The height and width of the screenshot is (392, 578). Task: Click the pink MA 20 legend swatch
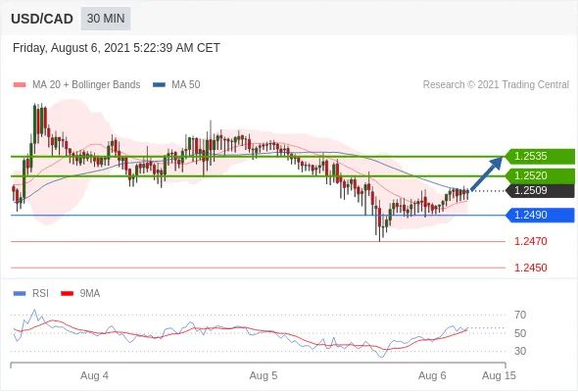[20, 85]
